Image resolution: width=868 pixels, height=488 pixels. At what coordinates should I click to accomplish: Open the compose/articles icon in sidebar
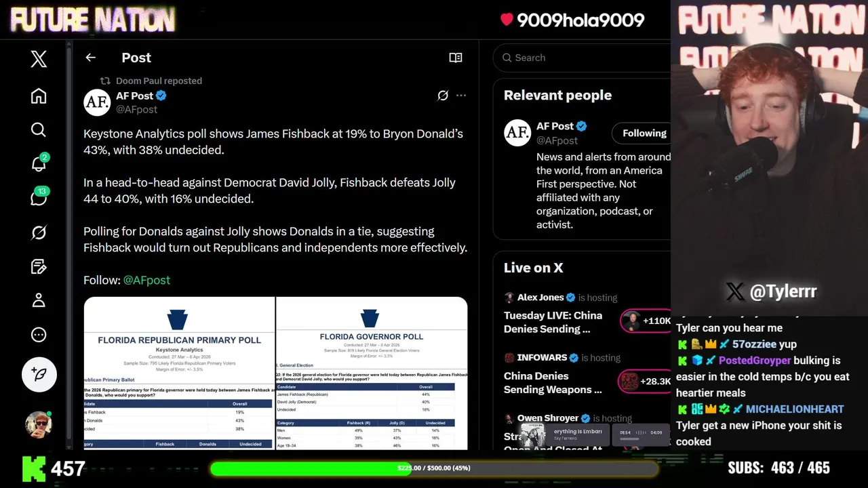39,266
